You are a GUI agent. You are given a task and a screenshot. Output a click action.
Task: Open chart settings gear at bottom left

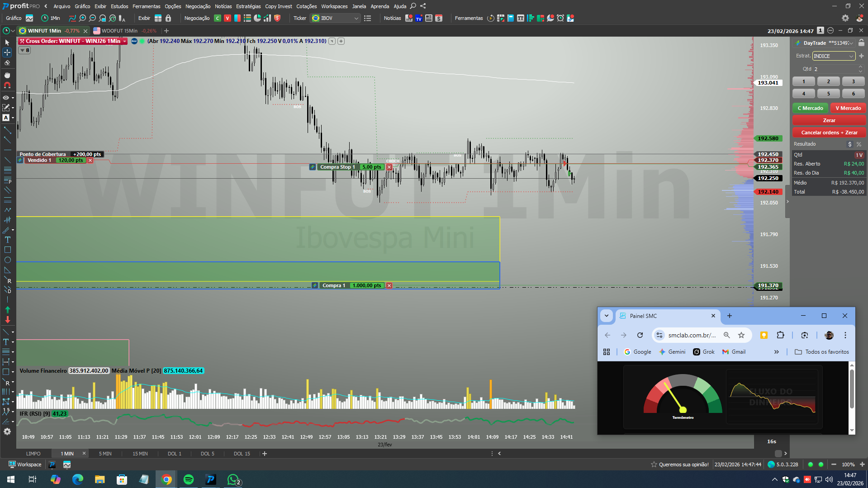click(x=7, y=431)
